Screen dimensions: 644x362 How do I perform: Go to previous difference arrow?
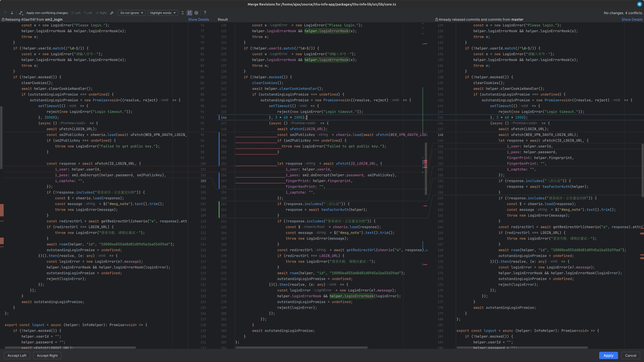pos(5,13)
